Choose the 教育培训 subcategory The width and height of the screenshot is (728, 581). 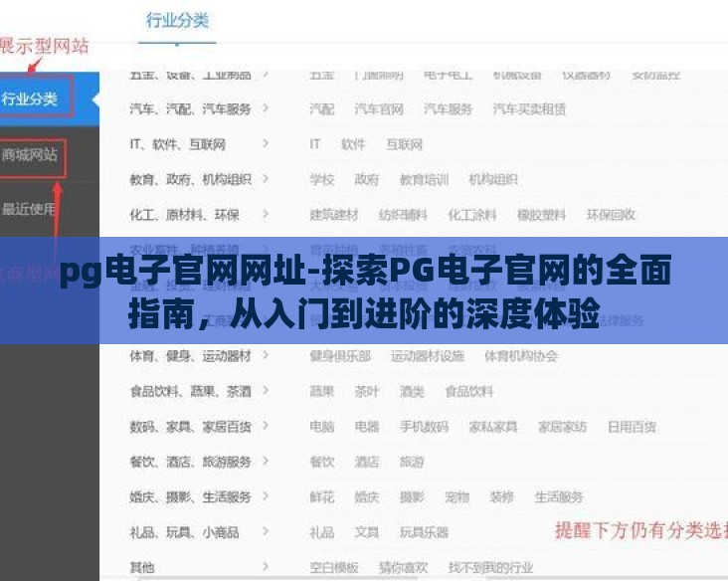425,179
